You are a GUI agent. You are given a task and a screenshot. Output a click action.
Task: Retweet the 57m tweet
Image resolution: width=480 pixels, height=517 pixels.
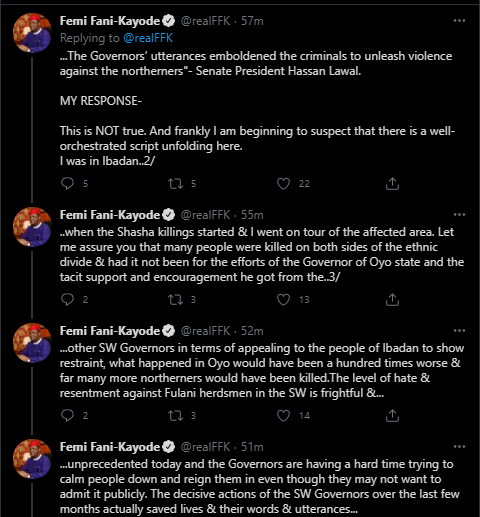click(175, 183)
